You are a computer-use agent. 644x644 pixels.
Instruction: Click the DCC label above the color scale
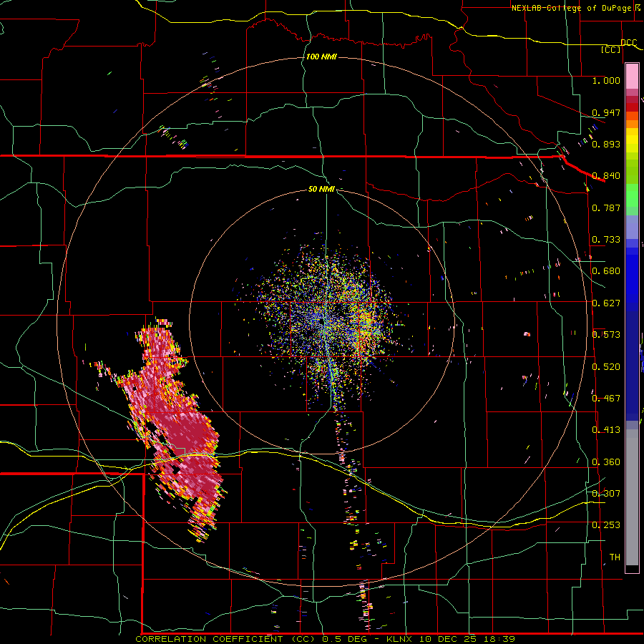tap(629, 43)
